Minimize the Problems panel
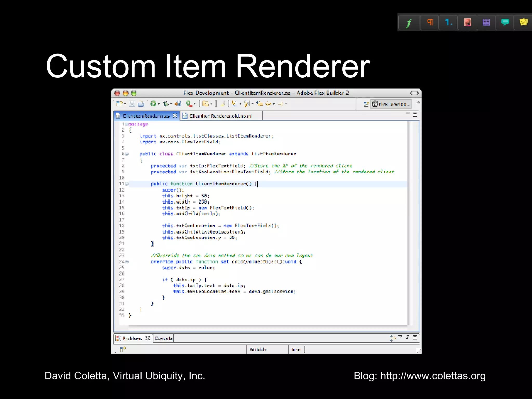The width and height of the screenshot is (532, 399). pos(408,337)
